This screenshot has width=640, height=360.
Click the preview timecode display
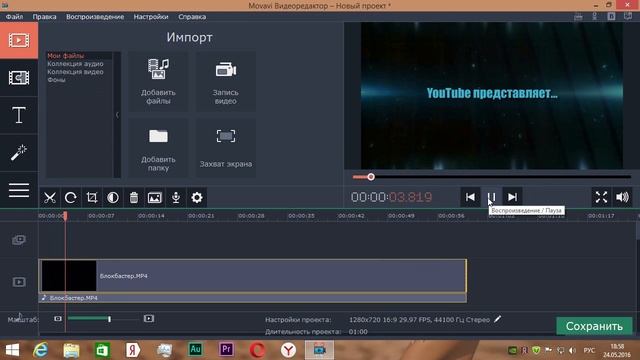click(x=391, y=197)
